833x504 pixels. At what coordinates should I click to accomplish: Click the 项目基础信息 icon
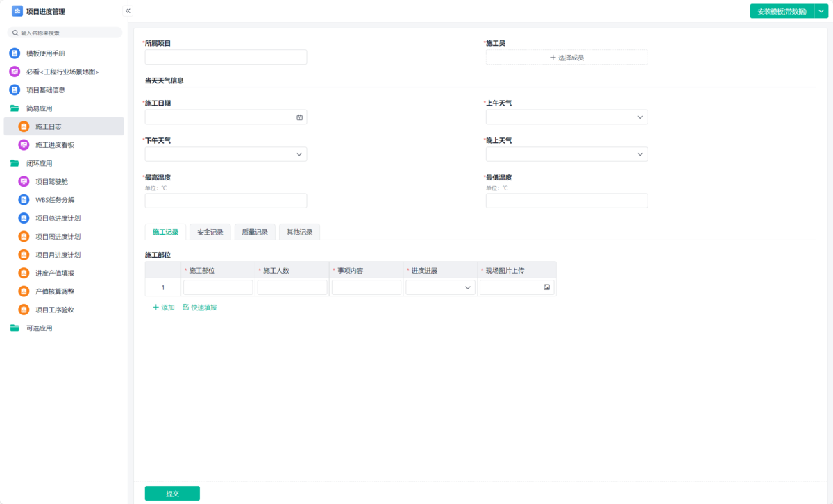click(15, 90)
